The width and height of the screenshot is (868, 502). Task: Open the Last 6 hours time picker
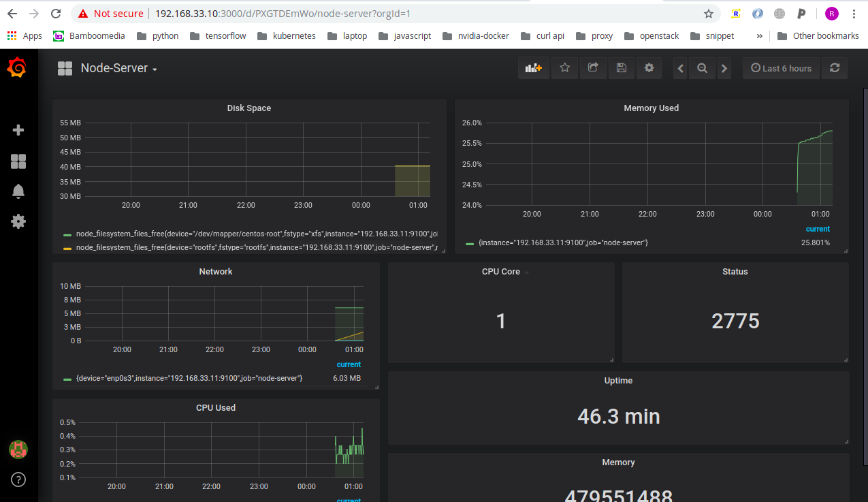[781, 68]
